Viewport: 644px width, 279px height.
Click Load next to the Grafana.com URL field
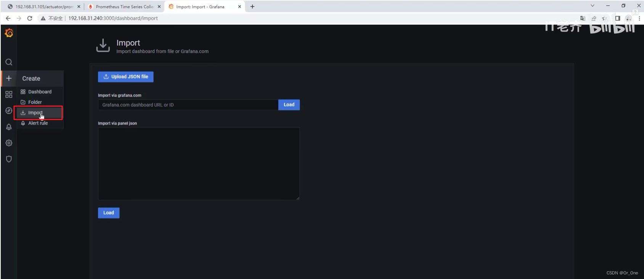(289, 105)
